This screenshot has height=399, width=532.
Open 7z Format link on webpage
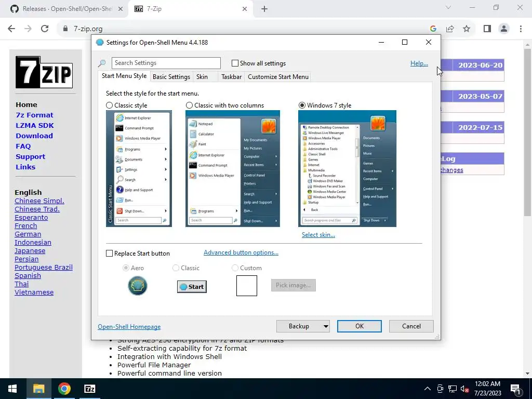coord(35,115)
